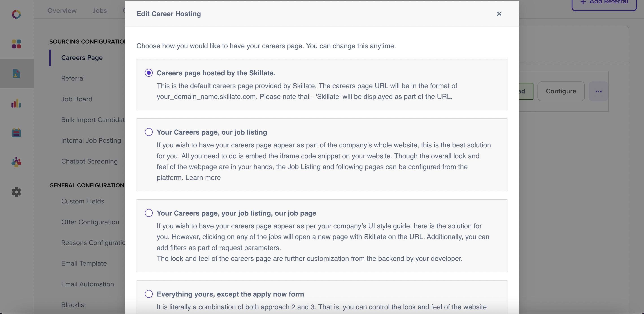
Task: Click the 'SOURCING CONFIGURATION' sidebar heading
Action: tap(87, 41)
